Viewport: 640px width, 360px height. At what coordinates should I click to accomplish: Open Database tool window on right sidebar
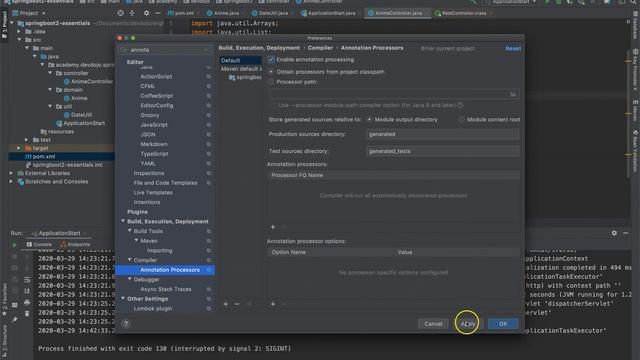[x=636, y=25]
